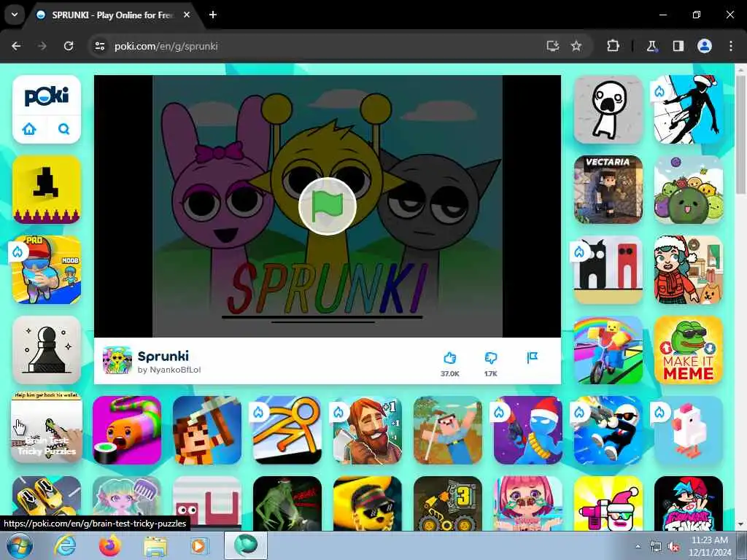This screenshot has height=560, width=747.
Task: View site information icon in address bar
Action: pyautogui.click(x=99, y=46)
